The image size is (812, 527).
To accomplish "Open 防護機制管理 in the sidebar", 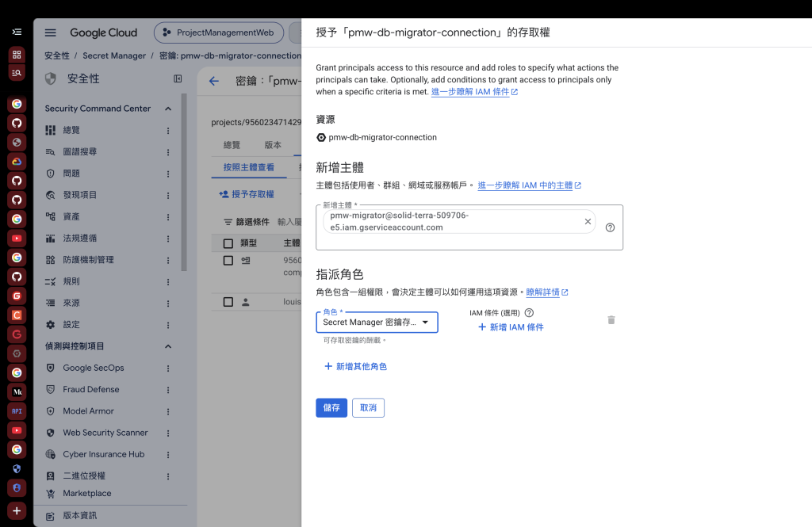I will tap(88, 260).
